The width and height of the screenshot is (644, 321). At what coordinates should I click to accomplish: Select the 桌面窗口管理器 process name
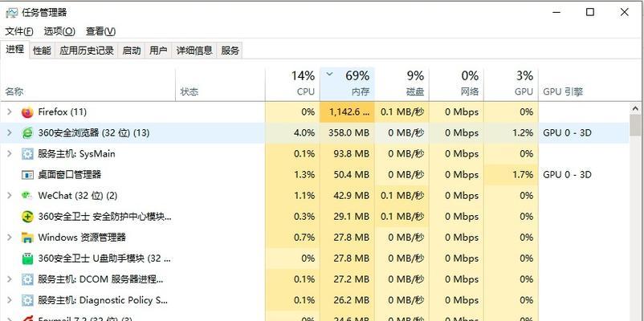click(x=70, y=175)
